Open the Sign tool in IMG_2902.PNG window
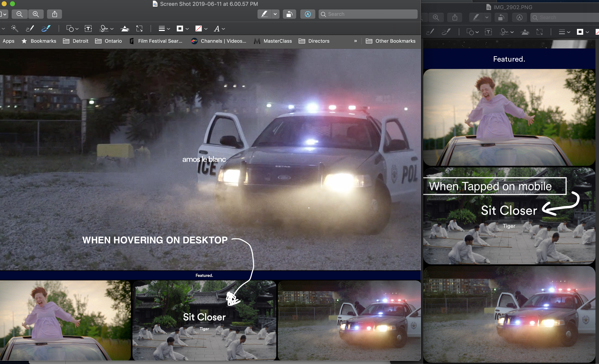The width and height of the screenshot is (599, 364). (x=504, y=32)
